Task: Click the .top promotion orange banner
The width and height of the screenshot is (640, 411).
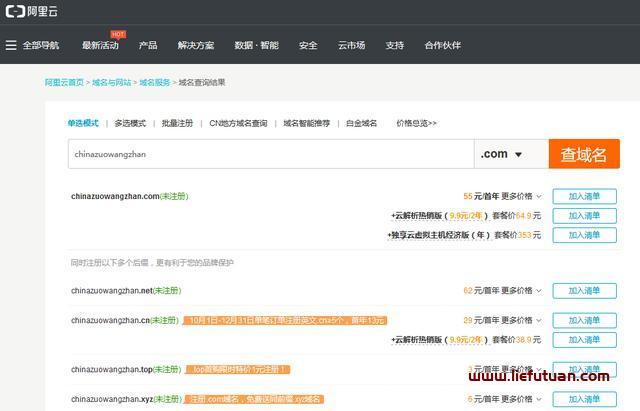Action: click(238, 369)
